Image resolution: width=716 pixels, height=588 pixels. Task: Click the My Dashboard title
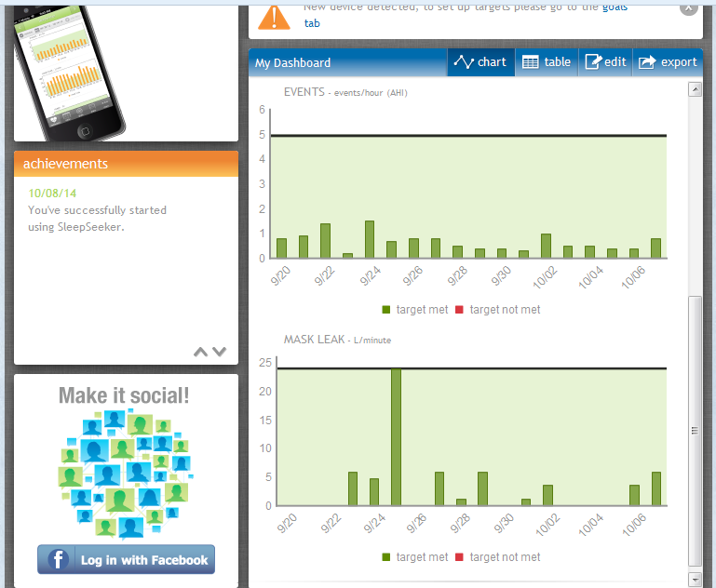[292, 63]
